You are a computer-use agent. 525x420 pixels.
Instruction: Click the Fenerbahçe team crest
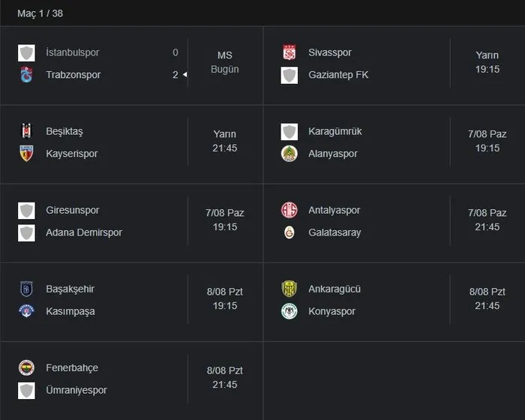click(x=27, y=367)
